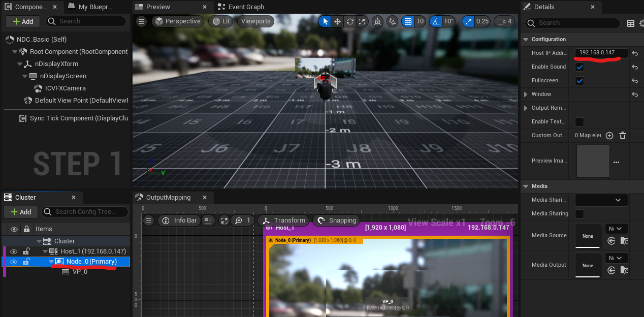Open the Snapping menu in OutputMapping
644x317 pixels.
[336, 220]
